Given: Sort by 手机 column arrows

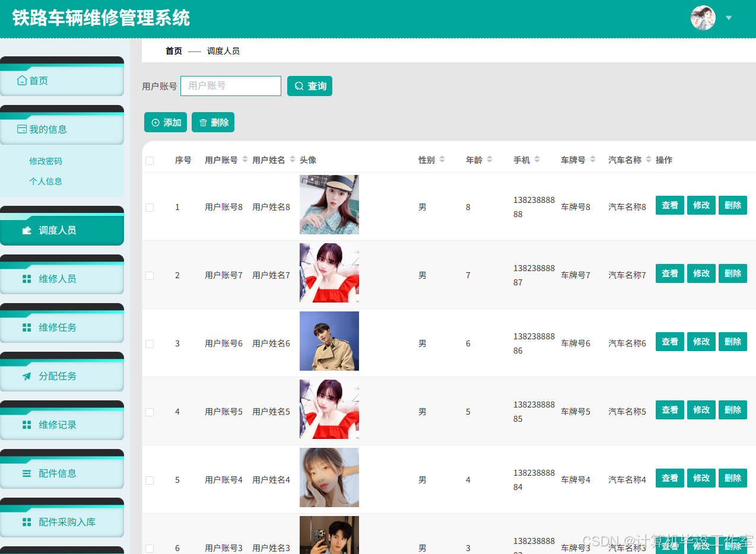Looking at the screenshot, I should click(537, 160).
